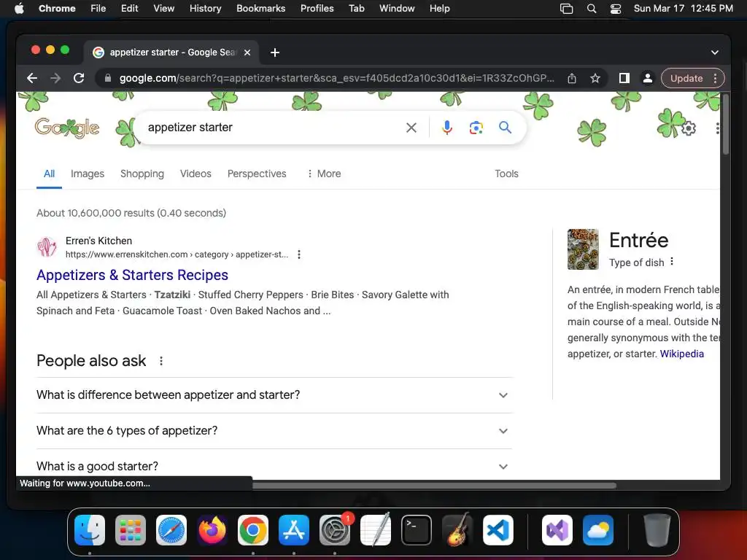The width and height of the screenshot is (747, 560).
Task: Click the Update button in Chrome toolbar
Action: pyautogui.click(x=686, y=78)
